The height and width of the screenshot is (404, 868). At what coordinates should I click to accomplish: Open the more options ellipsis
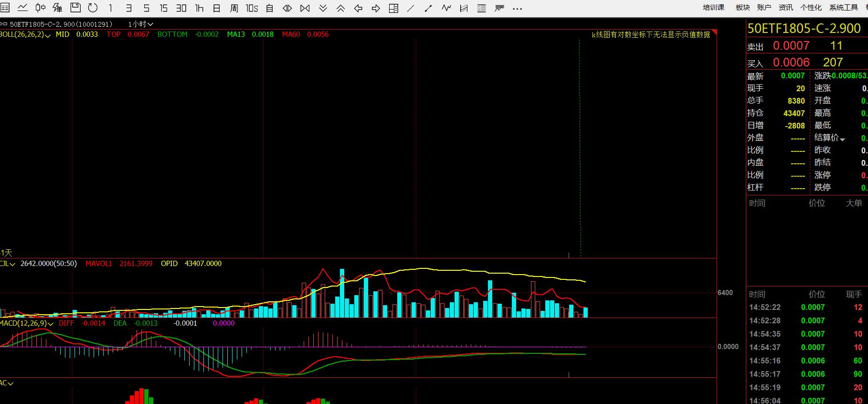click(517, 8)
